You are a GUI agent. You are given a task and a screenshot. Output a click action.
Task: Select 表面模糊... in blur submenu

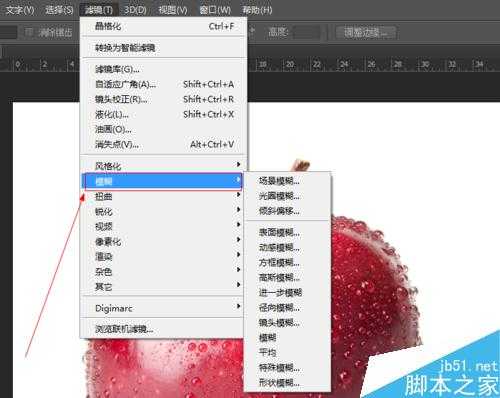(x=288, y=232)
